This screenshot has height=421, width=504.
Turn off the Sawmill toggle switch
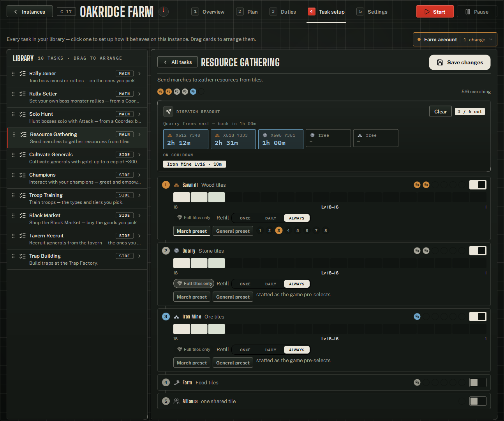click(x=478, y=185)
